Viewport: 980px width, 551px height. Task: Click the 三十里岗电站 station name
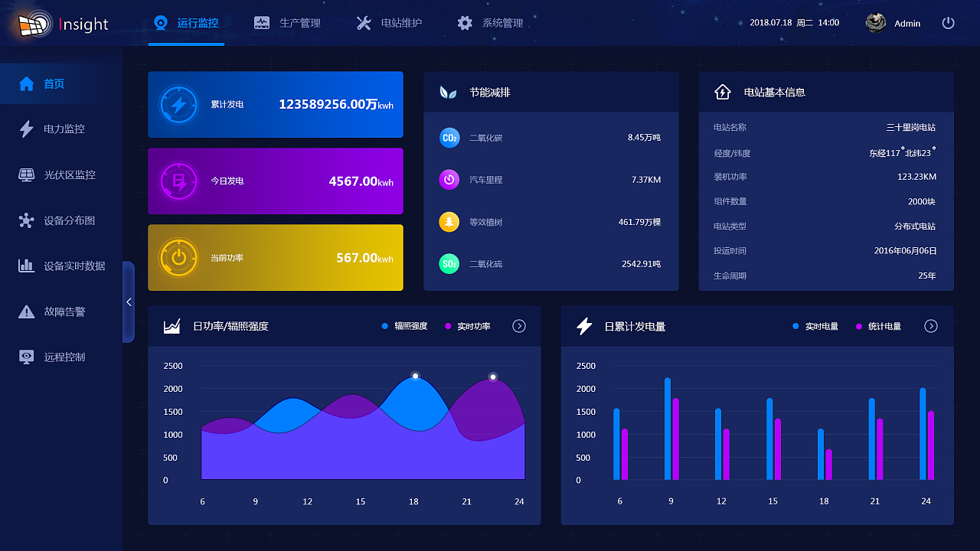910,128
